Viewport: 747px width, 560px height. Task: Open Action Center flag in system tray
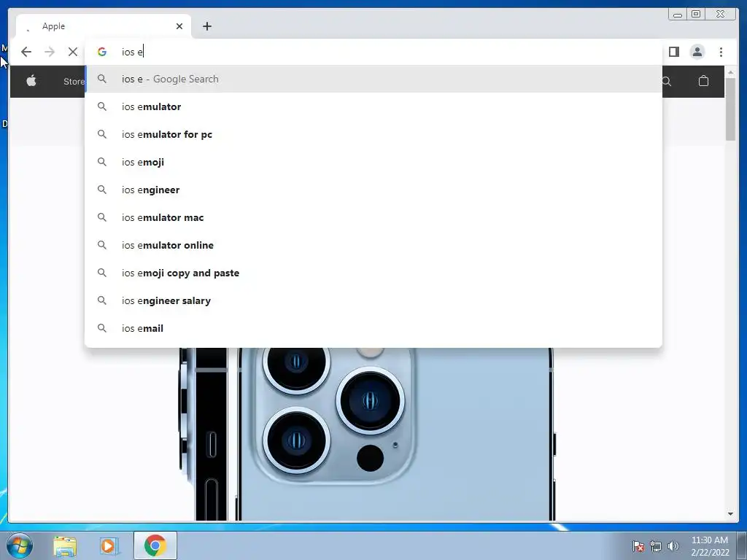(638, 546)
